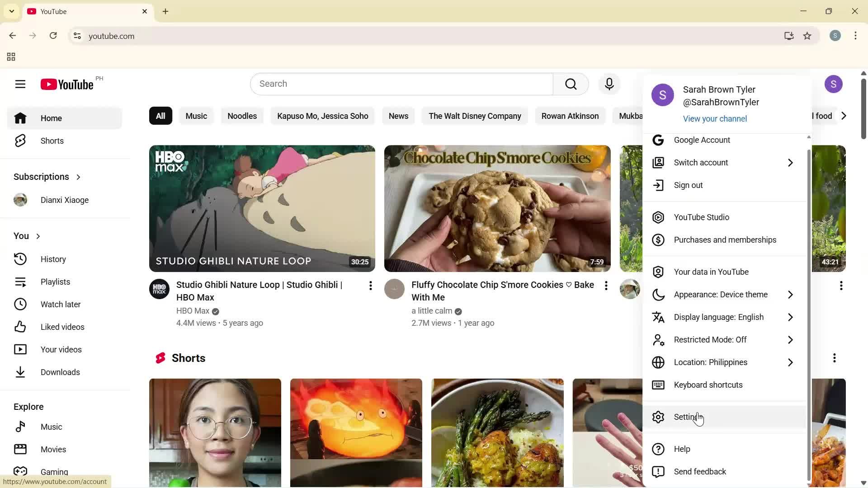The width and height of the screenshot is (868, 488).
Task: Open the Watch later section
Action: (x=61, y=304)
